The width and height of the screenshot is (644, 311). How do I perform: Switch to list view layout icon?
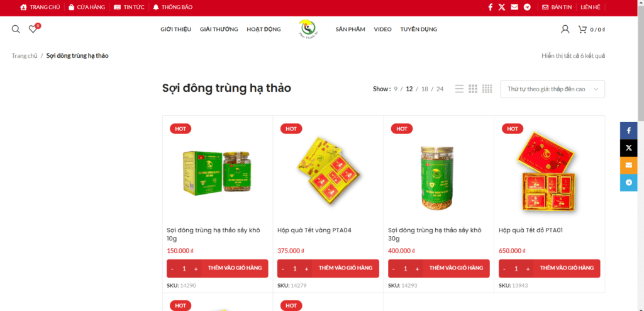pos(459,89)
